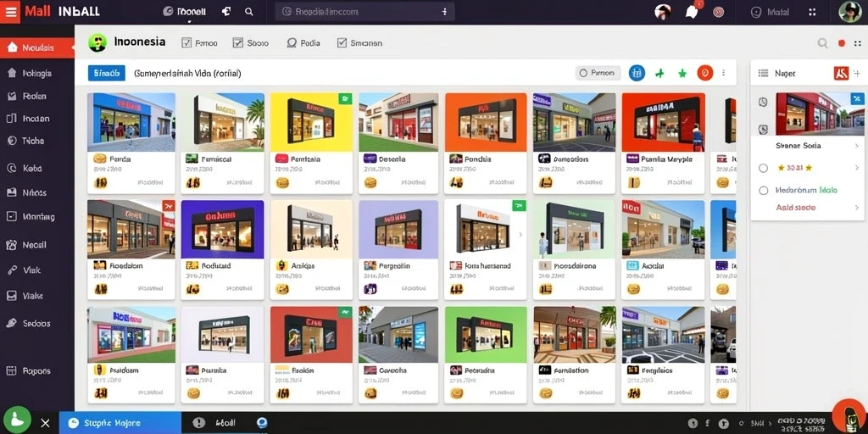Expand the Stenar Sotia chevron
This screenshot has width=868, height=434.
[x=856, y=146]
